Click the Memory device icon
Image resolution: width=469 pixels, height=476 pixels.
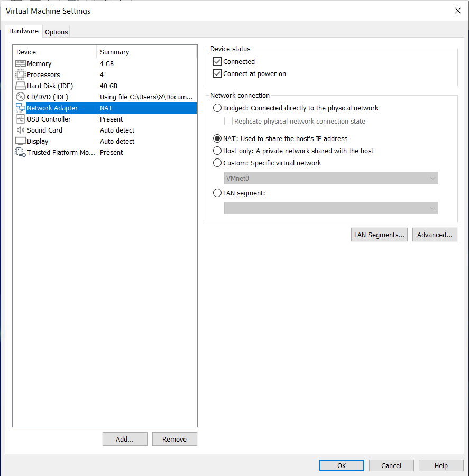click(21, 64)
